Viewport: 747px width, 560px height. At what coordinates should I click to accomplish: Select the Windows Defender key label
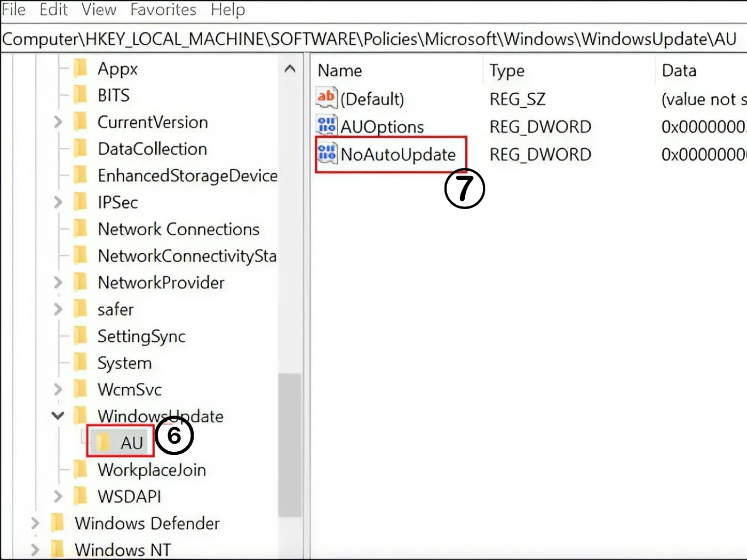pyautogui.click(x=147, y=523)
